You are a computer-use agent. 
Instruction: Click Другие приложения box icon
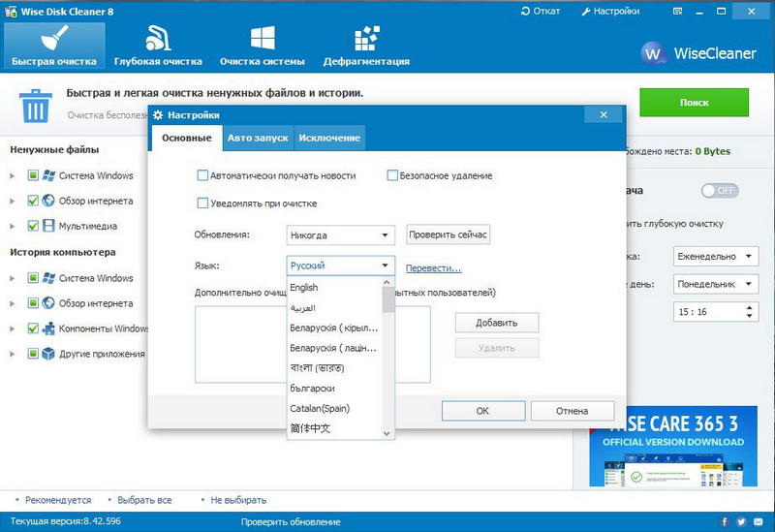click(48, 354)
